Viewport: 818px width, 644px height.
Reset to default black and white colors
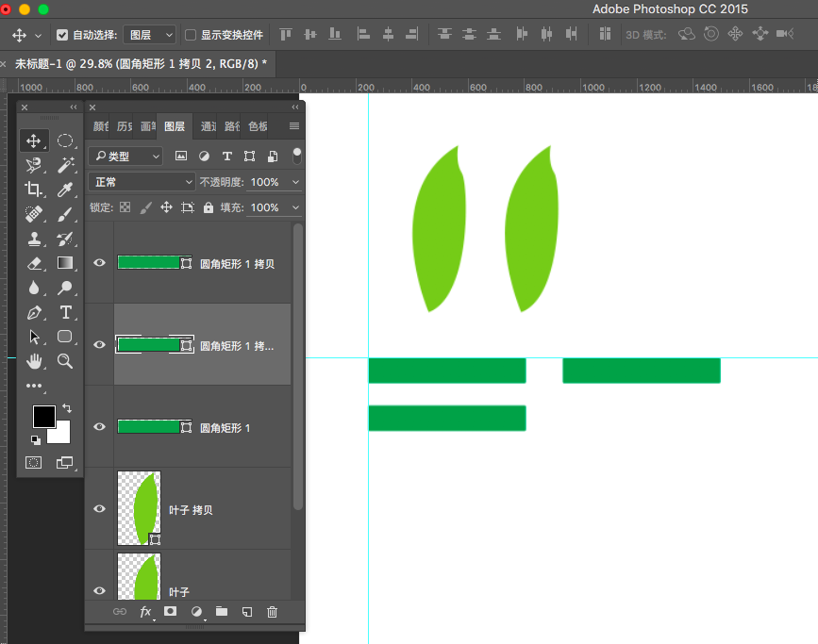pos(36,440)
